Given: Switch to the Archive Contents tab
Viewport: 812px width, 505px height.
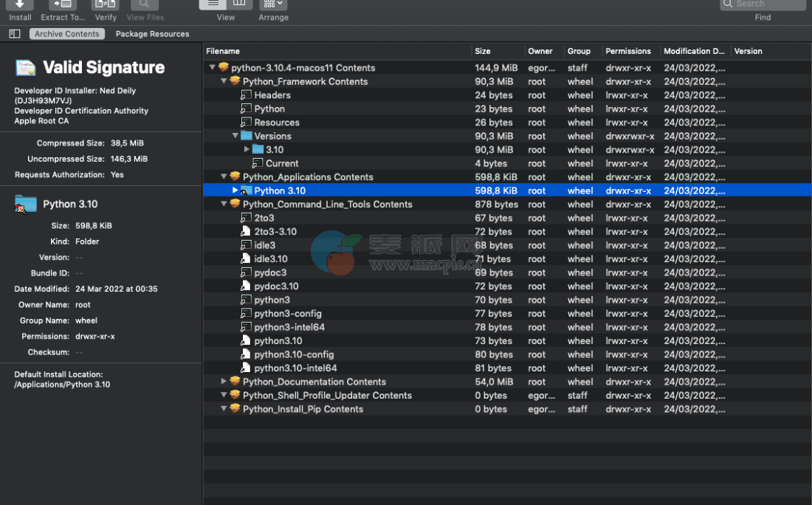Looking at the screenshot, I should pyautogui.click(x=66, y=34).
